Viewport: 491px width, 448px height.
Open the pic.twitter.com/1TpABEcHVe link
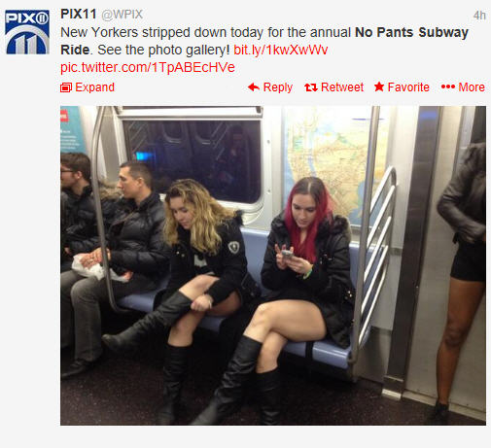click(x=148, y=67)
